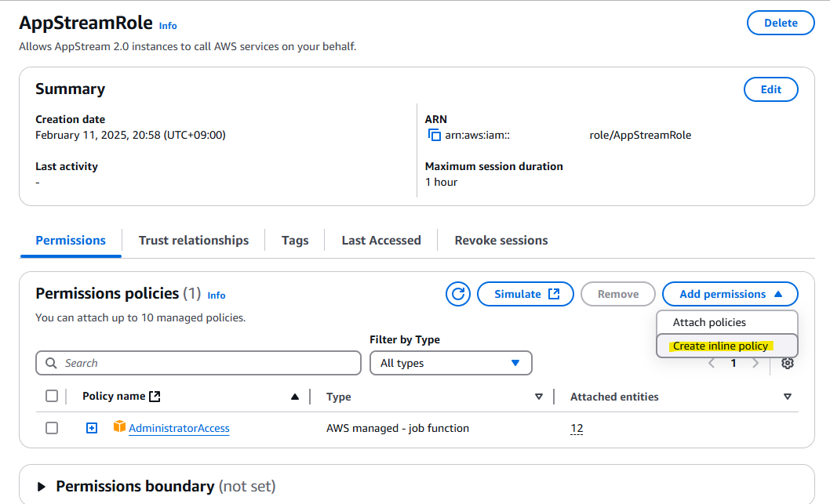
Task: Collapse the Add permissions dropdown
Action: pyautogui.click(x=730, y=294)
